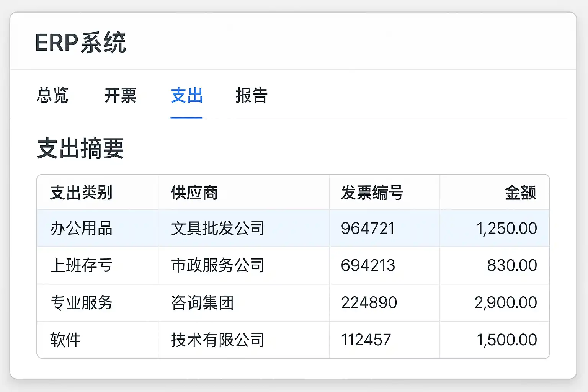Open the 总览 tab
Image resolution: width=588 pixels, height=392 pixels.
[x=52, y=95]
